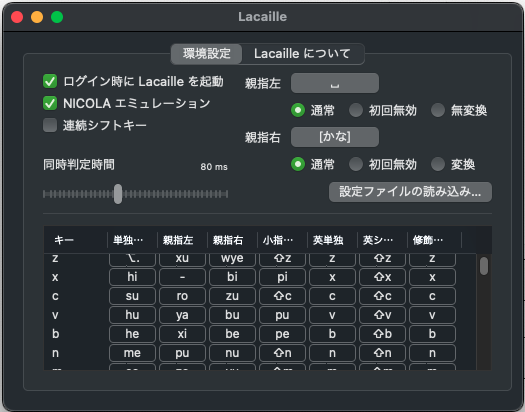525x412 pixels.
Task: Select the row labeled n in キー column
Action: click(55, 353)
